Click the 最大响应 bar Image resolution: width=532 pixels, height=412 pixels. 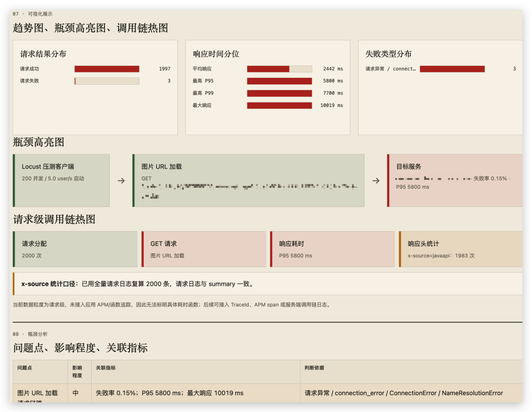(280, 105)
